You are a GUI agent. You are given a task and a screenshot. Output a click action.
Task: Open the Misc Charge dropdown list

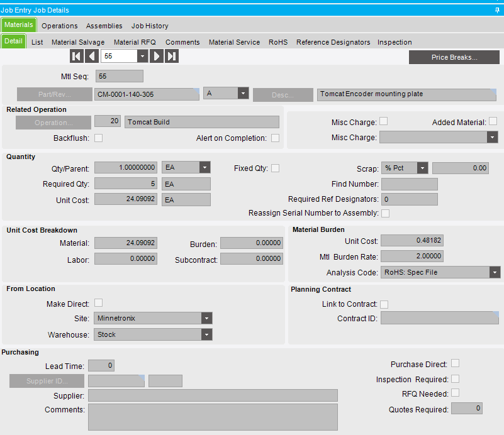point(493,138)
